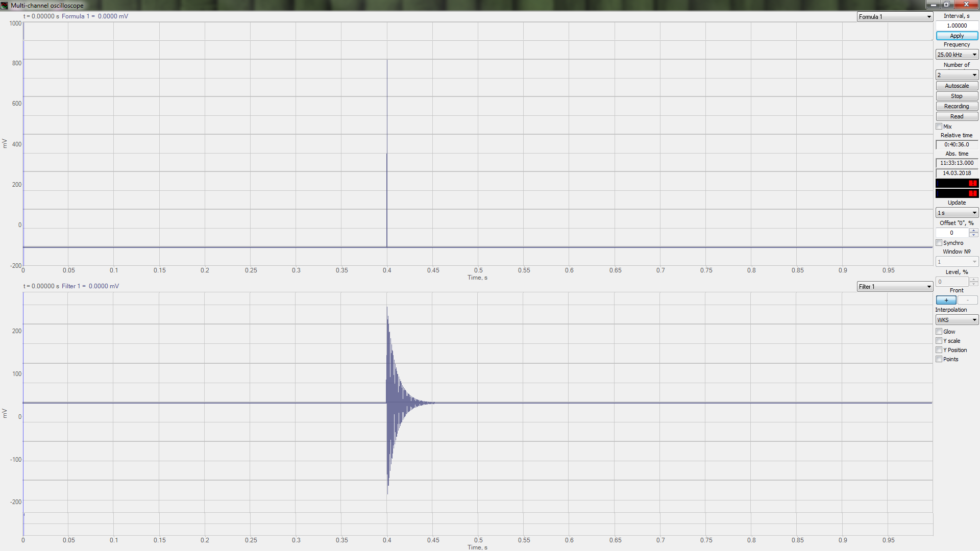
Task: Select the Update interval 1s menu item
Action: tap(954, 213)
